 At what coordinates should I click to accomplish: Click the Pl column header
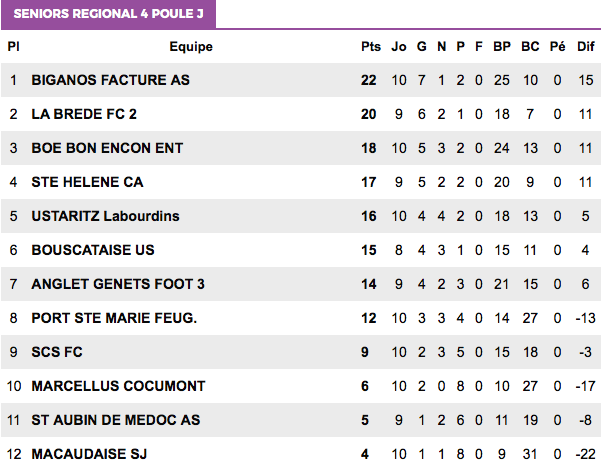coord(13,47)
